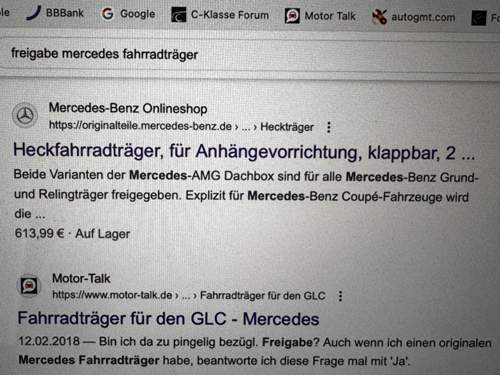Open the 'Heckfahrradträger, für Anhängevorrichtung' result title

point(244,152)
